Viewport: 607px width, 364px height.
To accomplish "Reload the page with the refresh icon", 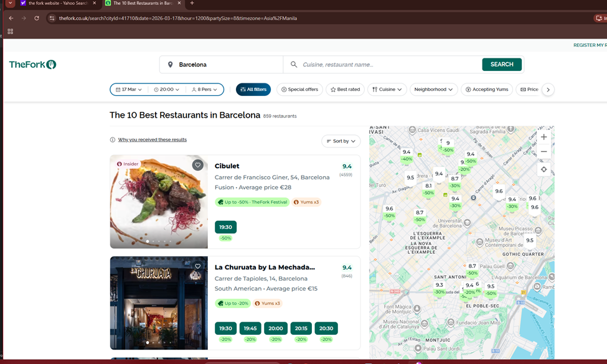I will click(36, 18).
